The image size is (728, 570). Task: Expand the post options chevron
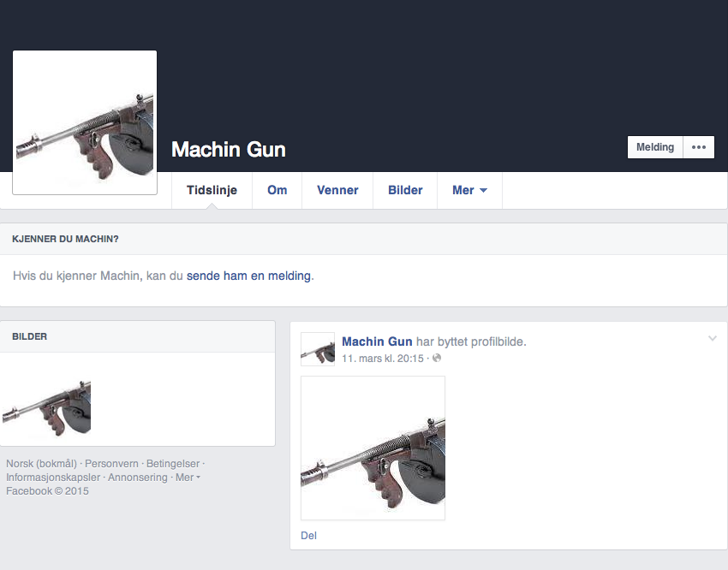point(713,339)
